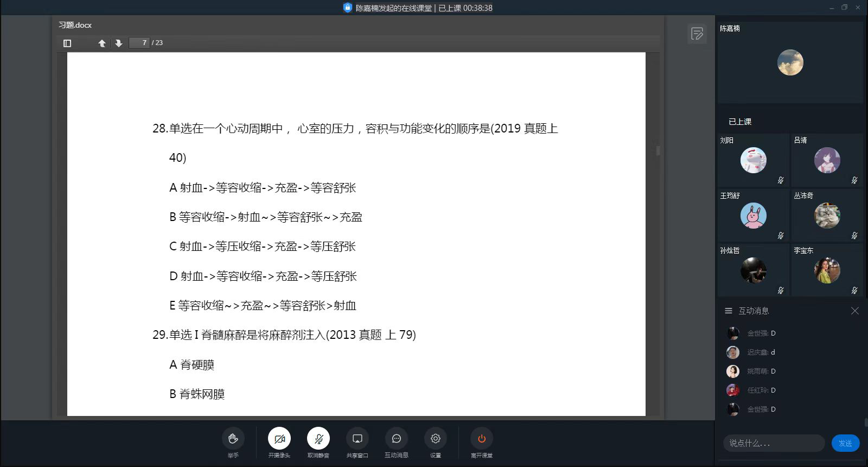
Task: Open the notes icon beside document
Action: pyautogui.click(x=697, y=34)
